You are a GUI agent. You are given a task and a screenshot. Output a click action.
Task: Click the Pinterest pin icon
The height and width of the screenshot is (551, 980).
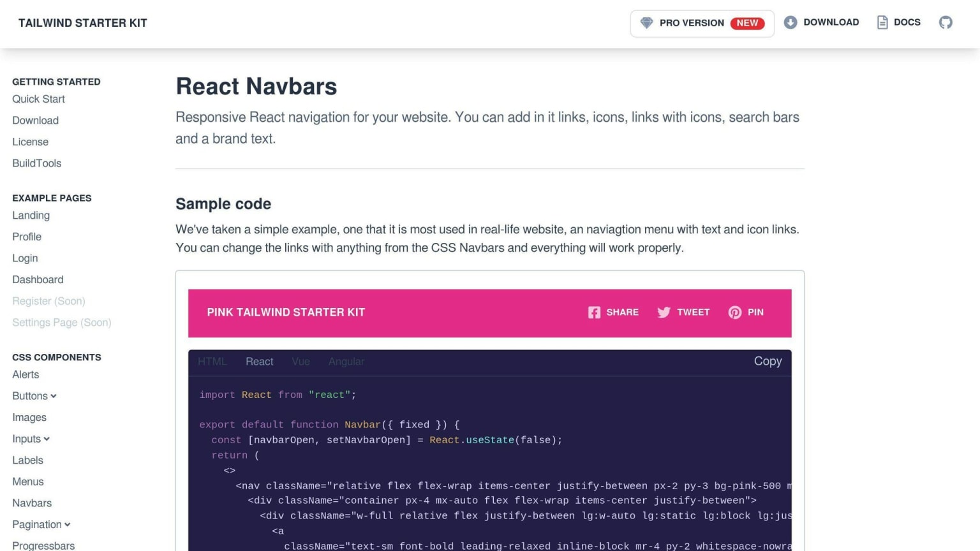coord(735,312)
